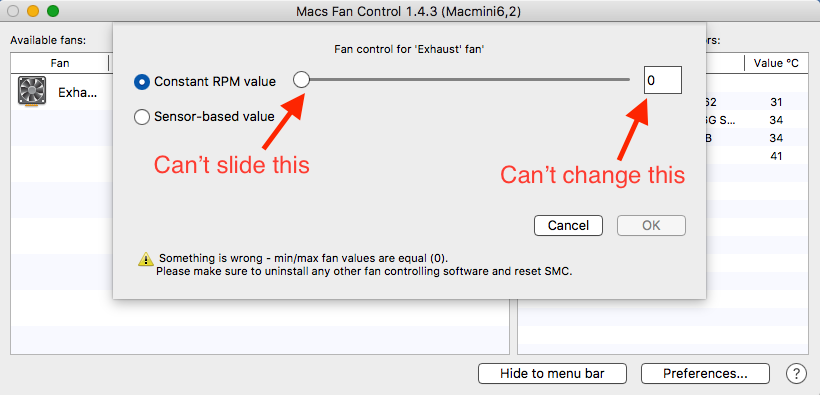Screen dimensions: 820x395
Task: Click the yellow minimize window button
Action: click(x=33, y=11)
